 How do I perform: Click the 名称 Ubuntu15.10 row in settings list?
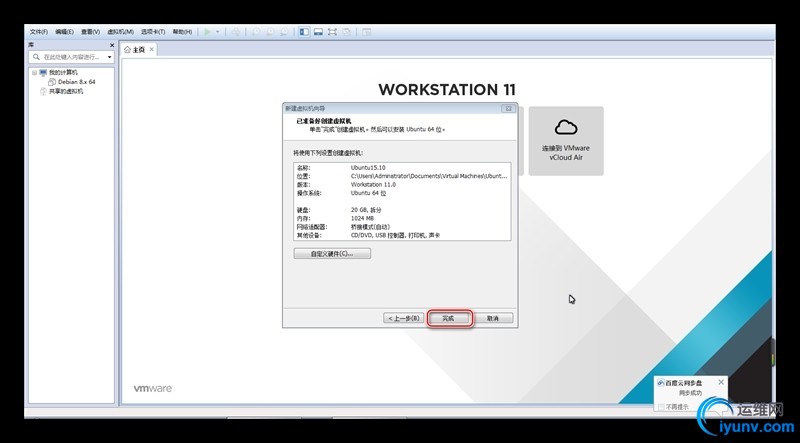click(402, 167)
